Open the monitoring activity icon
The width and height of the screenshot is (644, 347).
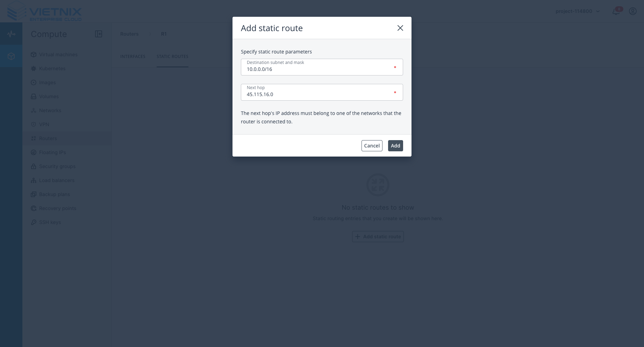11,34
